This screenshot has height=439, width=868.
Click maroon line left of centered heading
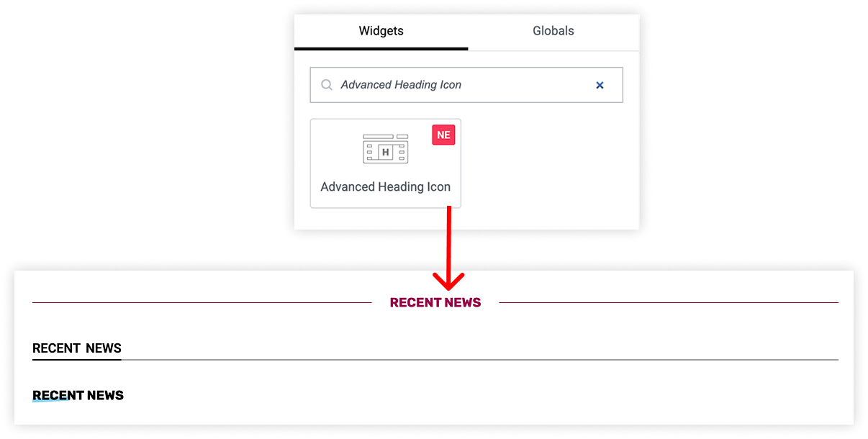click(x=202, y=303)
